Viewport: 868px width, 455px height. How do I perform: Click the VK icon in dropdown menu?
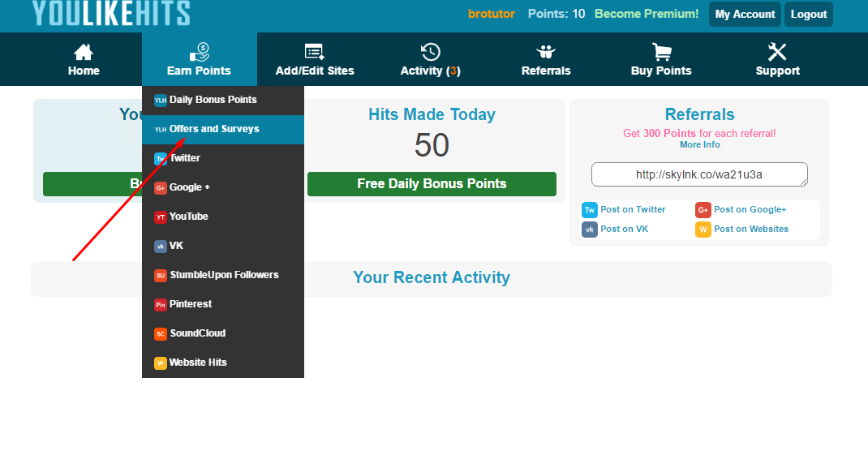click(x=161, y=247)
